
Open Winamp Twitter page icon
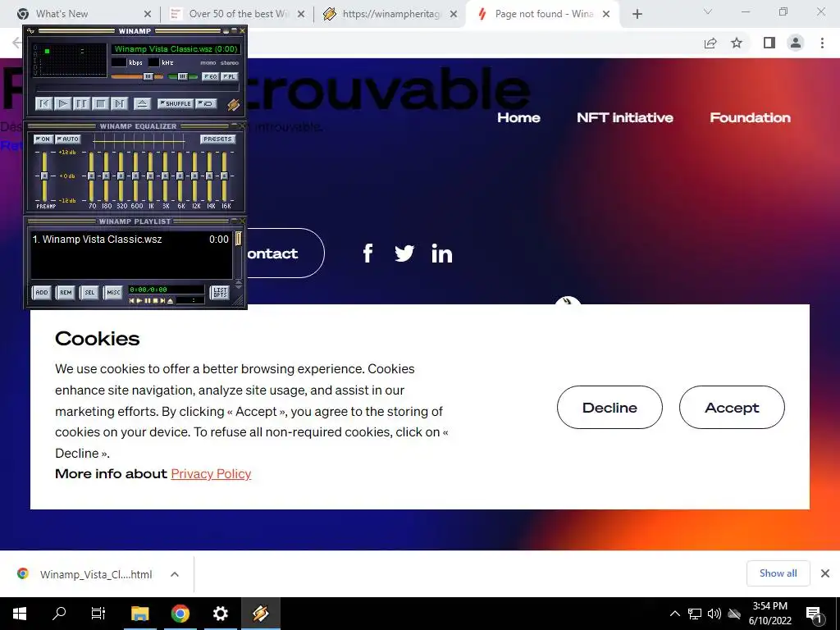[404, 253]
